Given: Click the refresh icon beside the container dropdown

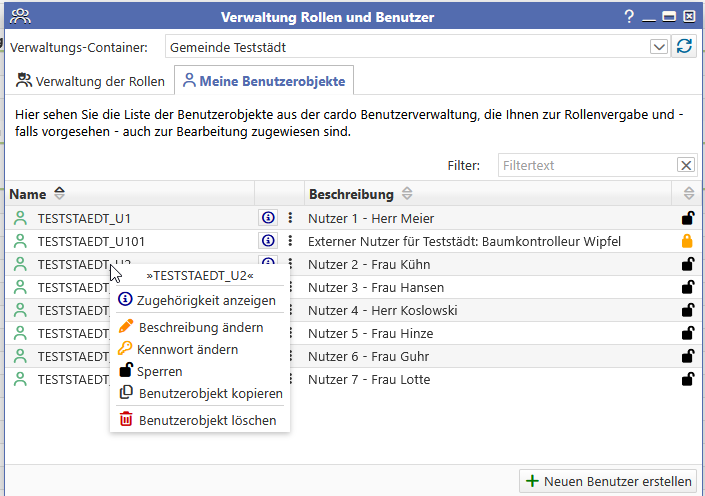Looking at the screenshot, I should click(x=685, y=47).
